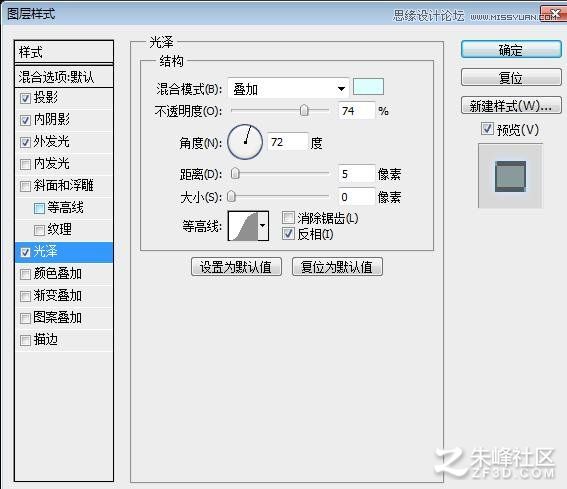
Task: Disable the 投影 drop shadow checkbox
Action: [x=25, y=98]
